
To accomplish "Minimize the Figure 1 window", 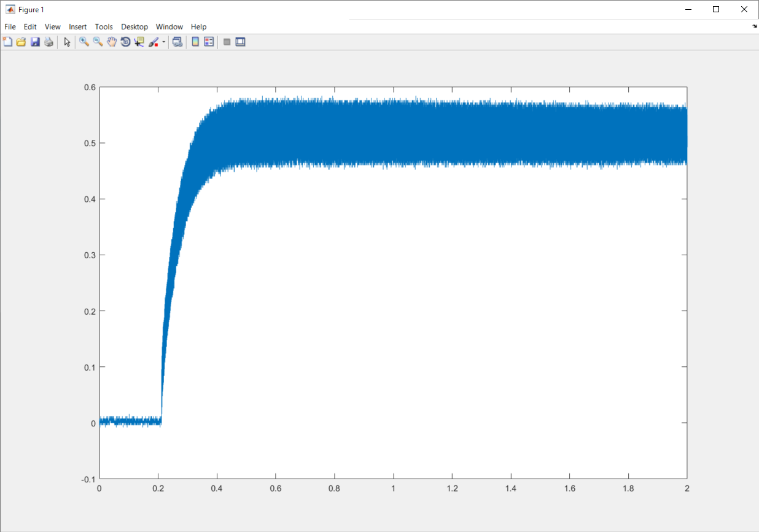I will click(x=688, y=9).
